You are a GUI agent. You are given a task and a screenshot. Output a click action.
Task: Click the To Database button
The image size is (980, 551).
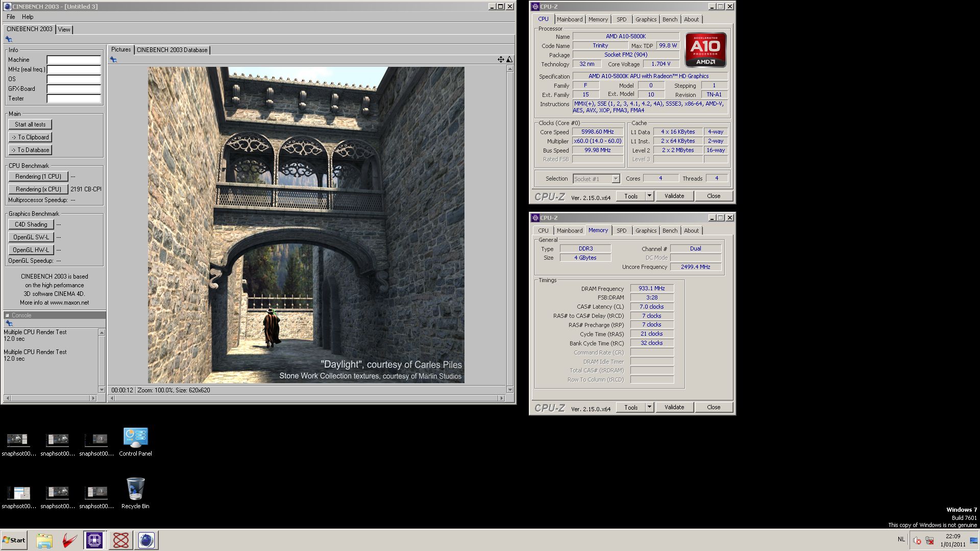point(30,150)
